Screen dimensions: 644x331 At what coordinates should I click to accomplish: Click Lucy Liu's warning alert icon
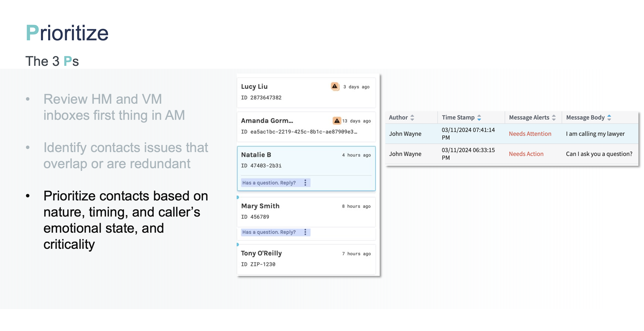tap(335, 86)
